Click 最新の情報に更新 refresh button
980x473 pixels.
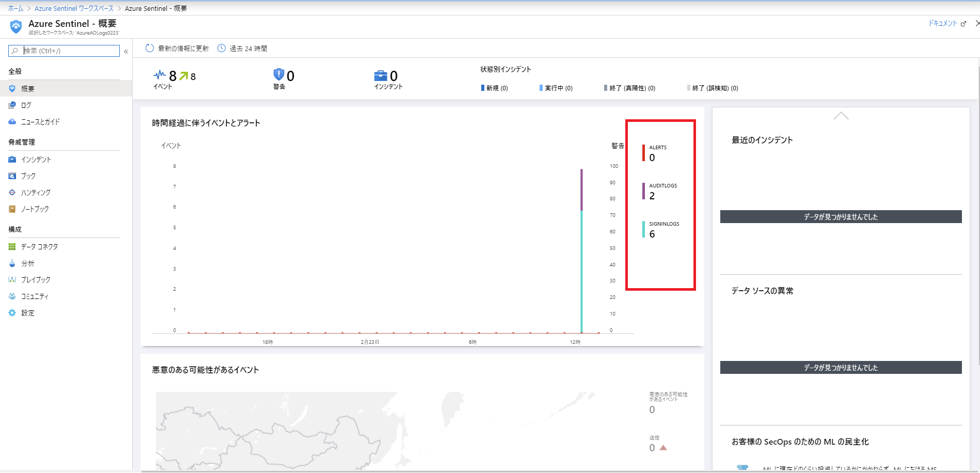click(177, 48)
